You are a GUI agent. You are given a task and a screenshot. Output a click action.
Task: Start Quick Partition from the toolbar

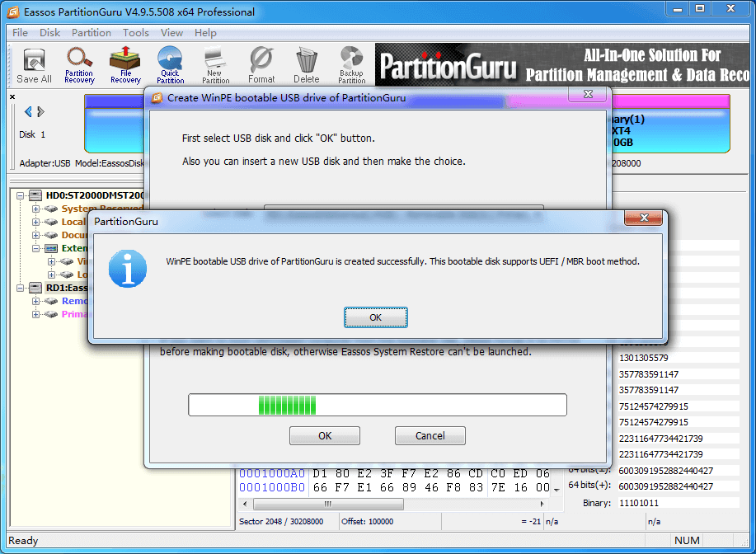click(170, 66)
